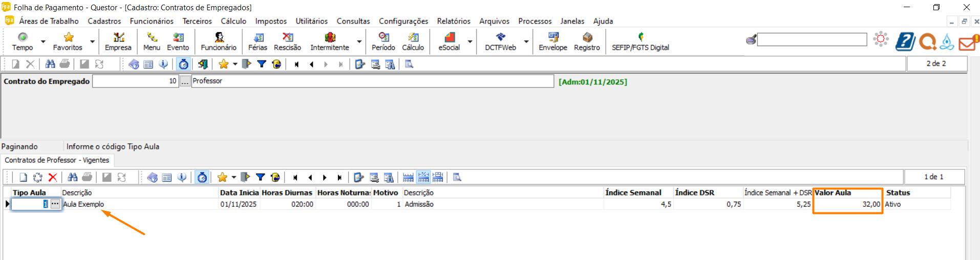Click the Tipo Aula lookup ellipsis button
Image resolution: width=980 pixels, height=260 pixels.
click(x=55, y=204)
